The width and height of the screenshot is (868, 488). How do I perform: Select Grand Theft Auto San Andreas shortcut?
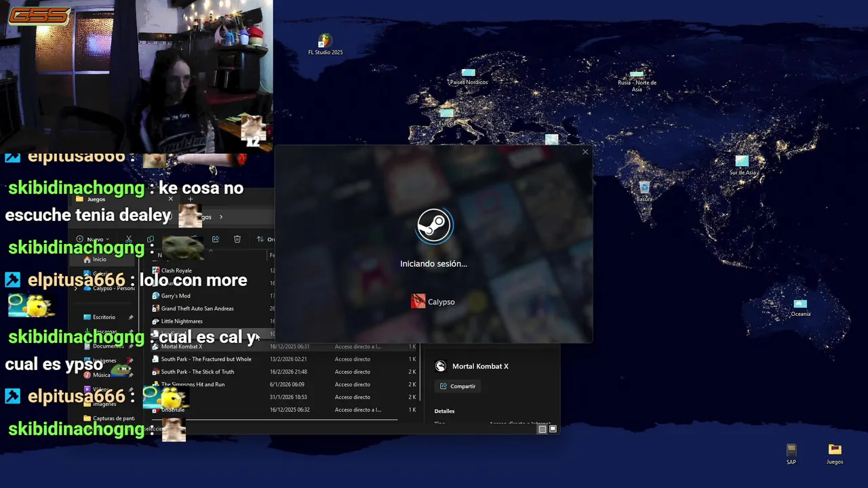tap(197, 308)
